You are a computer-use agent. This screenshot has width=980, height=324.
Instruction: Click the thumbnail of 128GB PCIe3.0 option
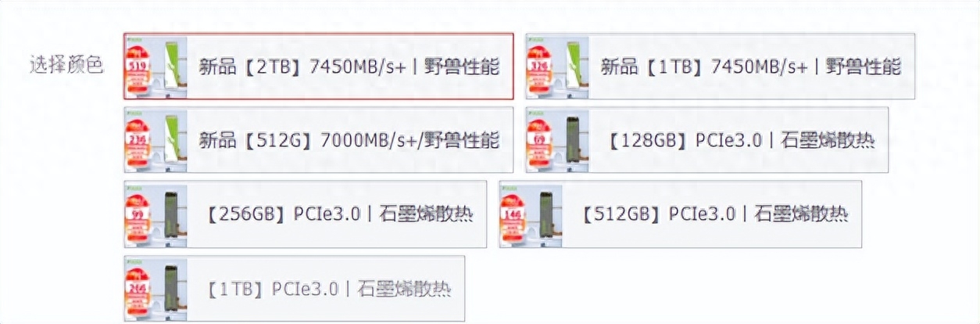[x=558, y=140]
